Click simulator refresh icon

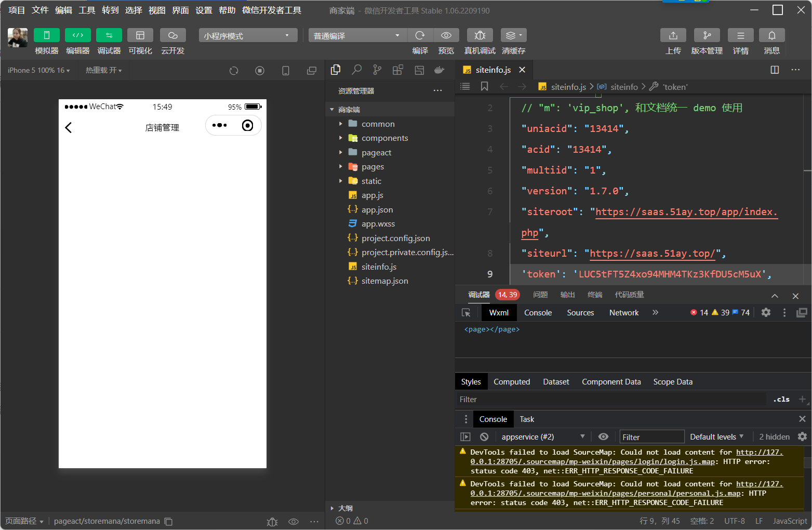pyautogui.click(x=234, y=71)
